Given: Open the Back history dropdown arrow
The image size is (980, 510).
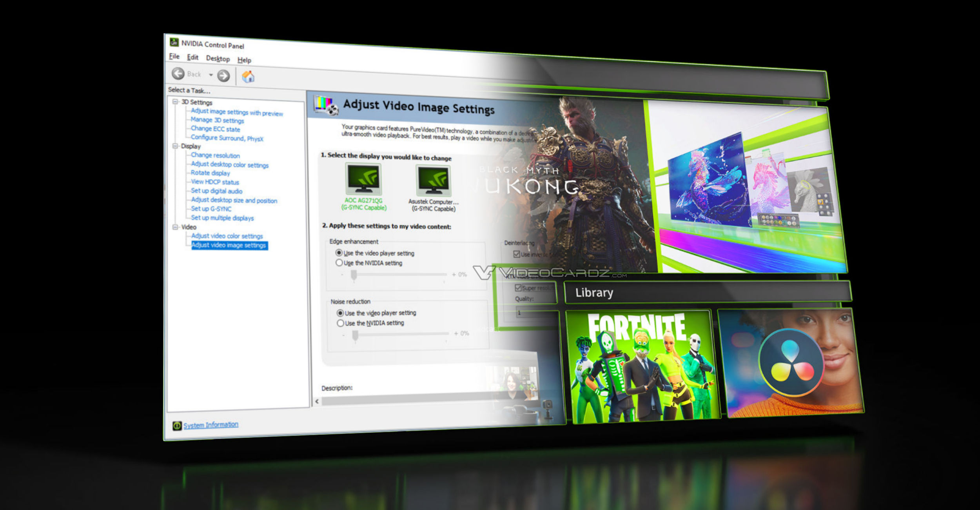Looking at the screenshot, I should tap(211, 75).
